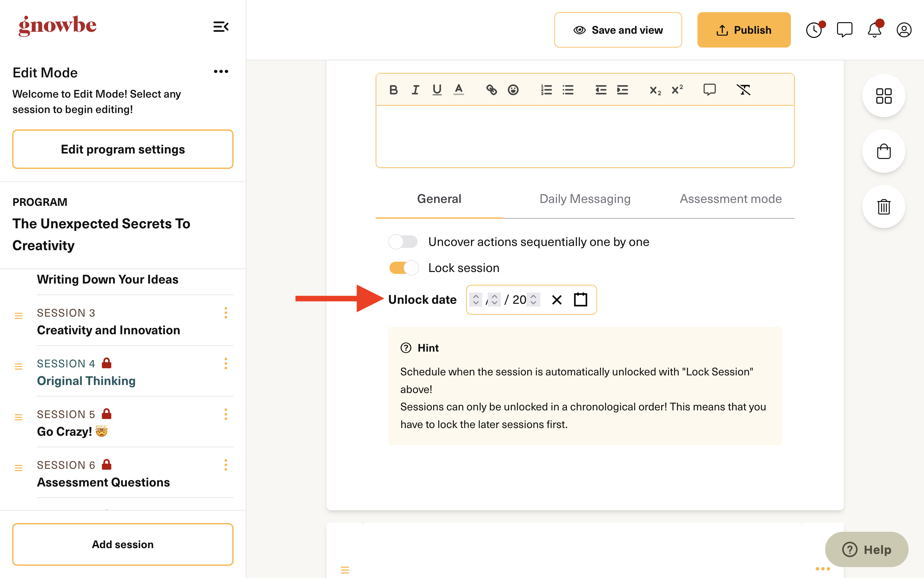Click the Session 5 lock icon

[x=107, y=414]
